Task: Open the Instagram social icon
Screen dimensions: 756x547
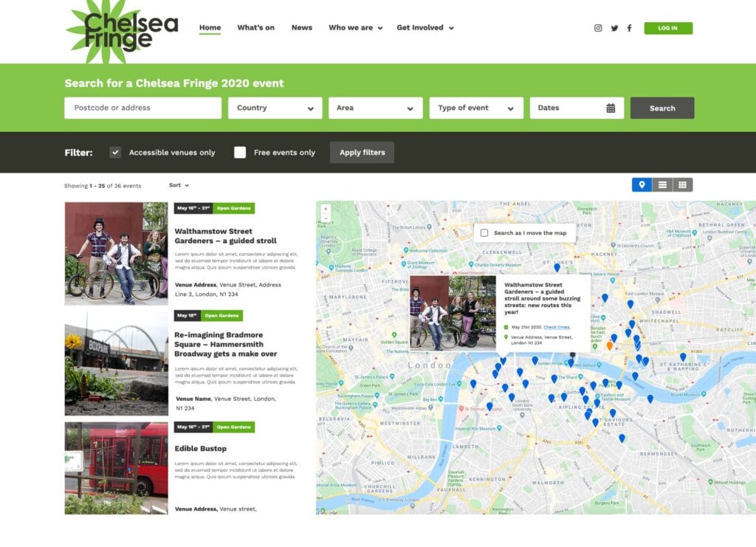Action: click(598, 28)
